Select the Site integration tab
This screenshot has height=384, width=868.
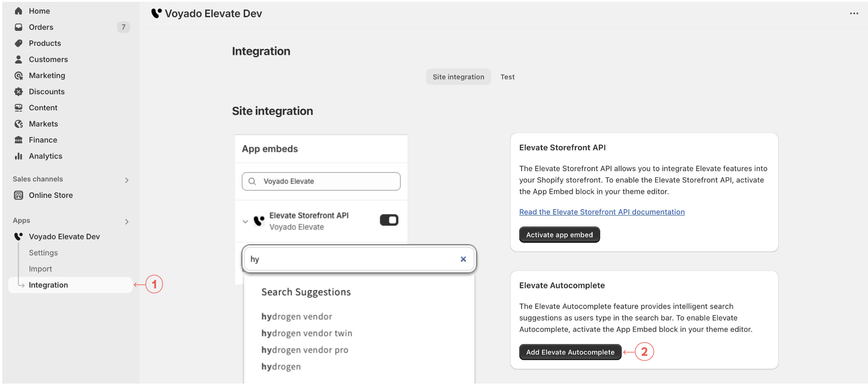(x=458, y=77)
